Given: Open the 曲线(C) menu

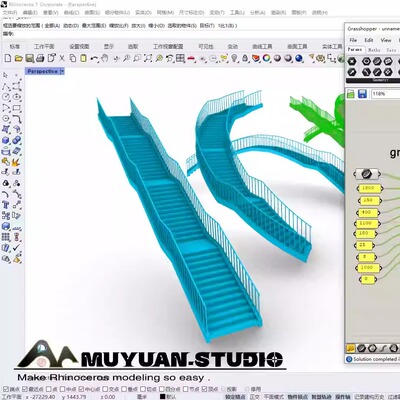Looking at the screenshot, I should click(71, 12).
